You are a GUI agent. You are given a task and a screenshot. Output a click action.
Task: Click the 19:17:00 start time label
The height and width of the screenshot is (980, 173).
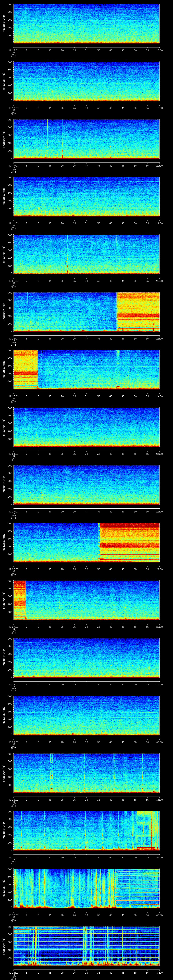pos(13,50)
